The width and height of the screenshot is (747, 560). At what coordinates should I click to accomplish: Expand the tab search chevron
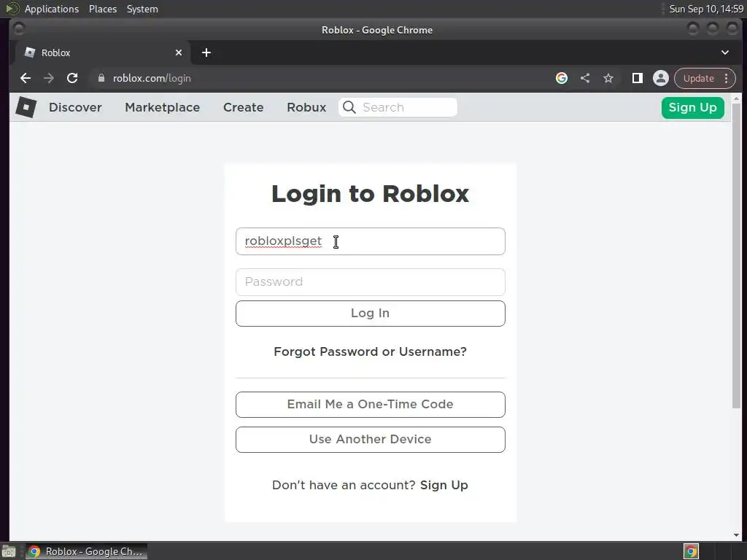click(x=725, y=52)
